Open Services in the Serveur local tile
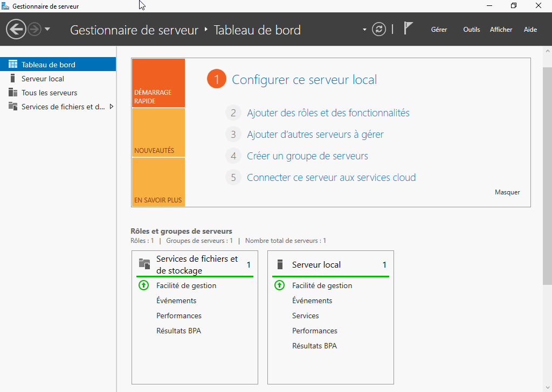Screen dimensions: 552x392 tap(305, 316)
